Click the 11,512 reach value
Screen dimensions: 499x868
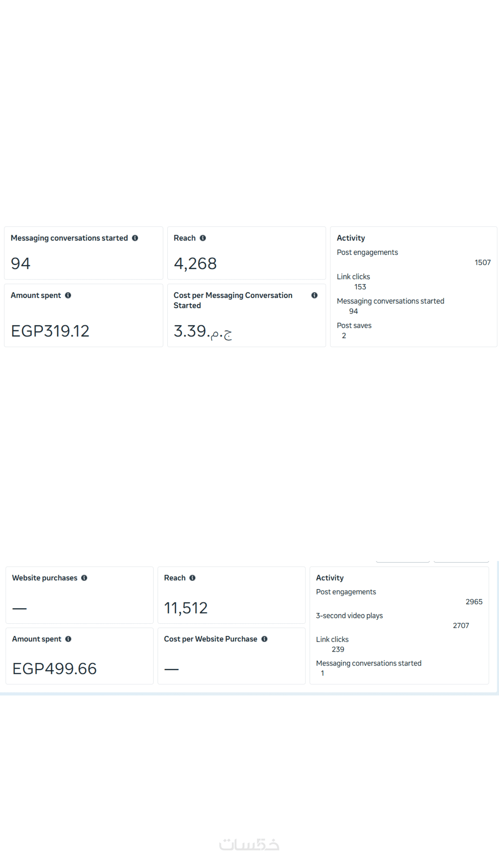pos(186,608)
